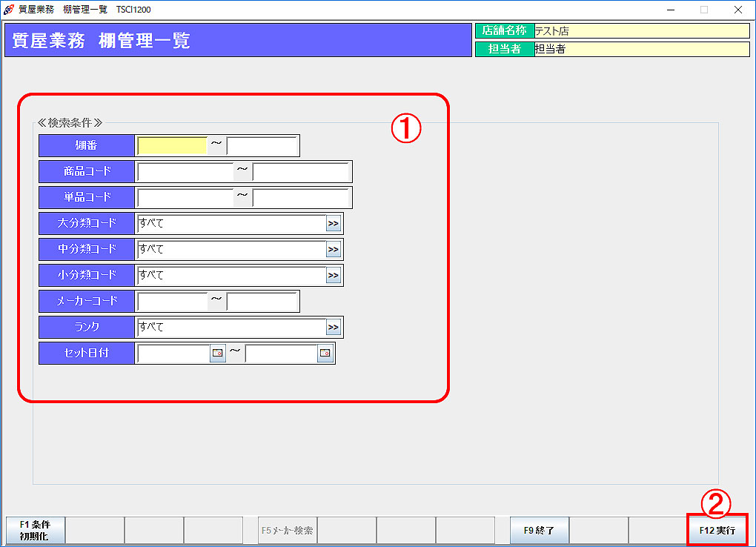Click the セット日付 label

coord(86,353)
